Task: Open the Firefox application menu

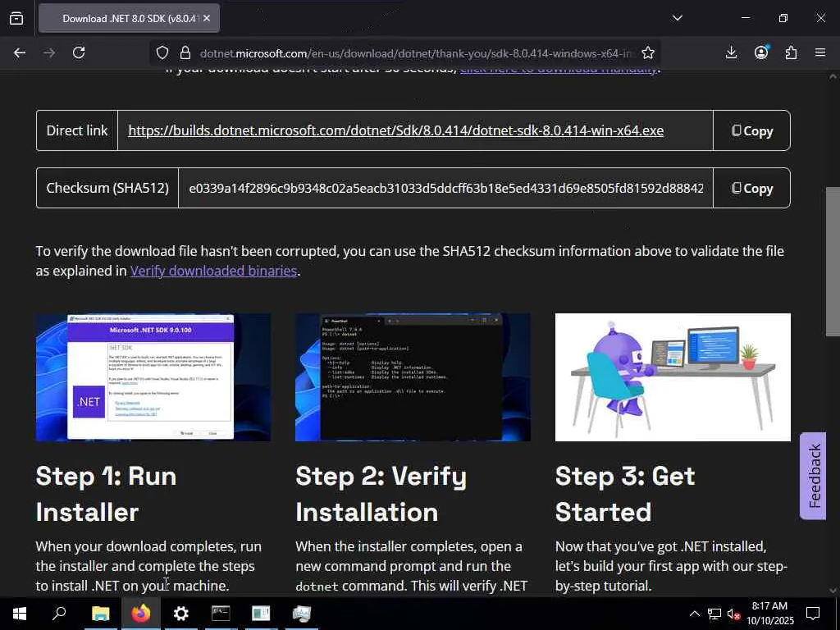Action: [x=820, y=52]
